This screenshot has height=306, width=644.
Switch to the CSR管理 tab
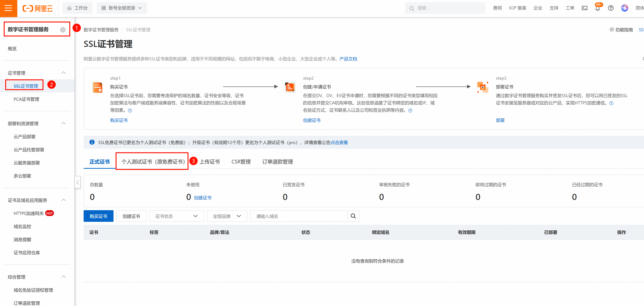coord(241,162)
